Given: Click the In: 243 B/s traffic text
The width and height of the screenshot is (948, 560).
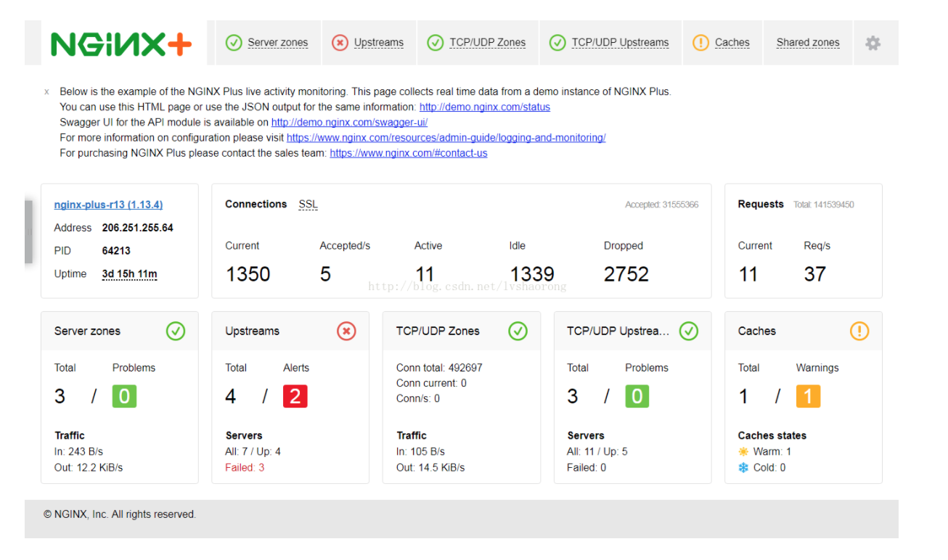Looking at the screenshot, I should coord(78,452).
